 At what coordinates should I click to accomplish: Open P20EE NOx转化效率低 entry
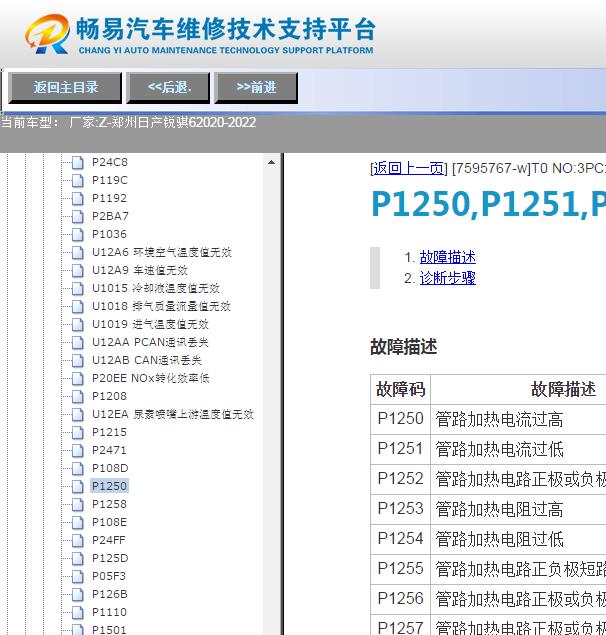[x=151, y=378]
